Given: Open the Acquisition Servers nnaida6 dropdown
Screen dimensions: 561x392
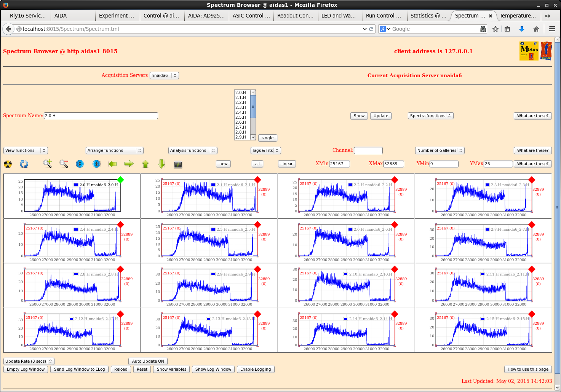Looking at the screenshot, I should point(164,75).
